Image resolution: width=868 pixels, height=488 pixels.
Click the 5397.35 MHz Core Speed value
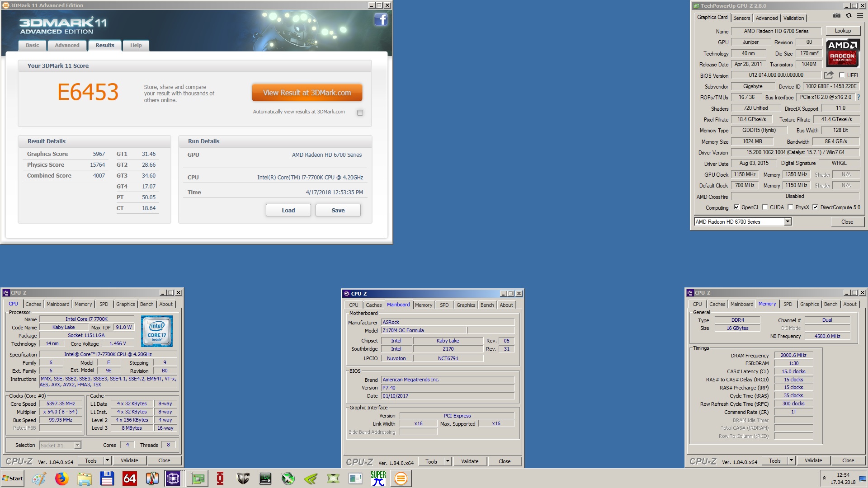61,404
